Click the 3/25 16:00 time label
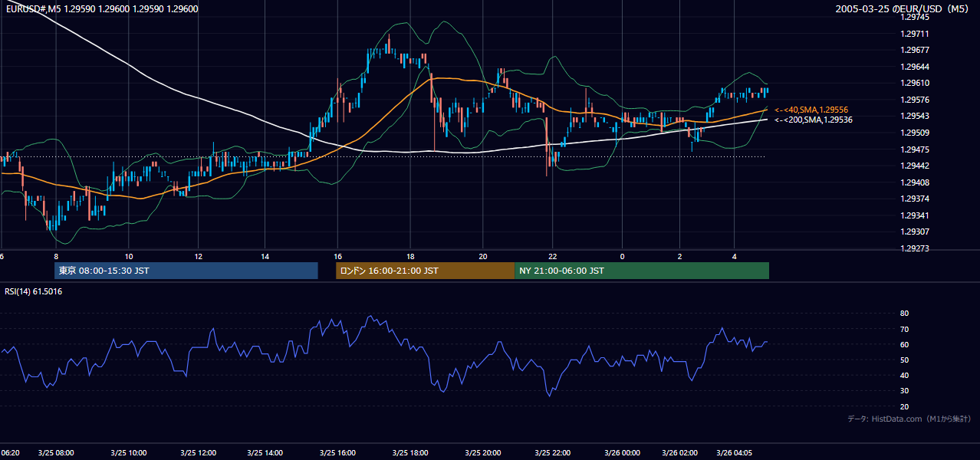Viewport: 980px width, 460px height. (x=339, y=452)
